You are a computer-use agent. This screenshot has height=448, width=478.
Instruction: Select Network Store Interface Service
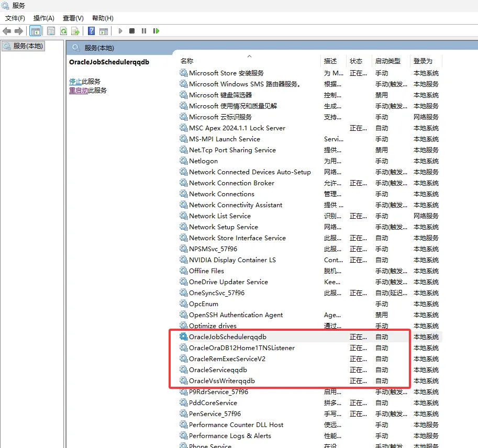[309, 238]
